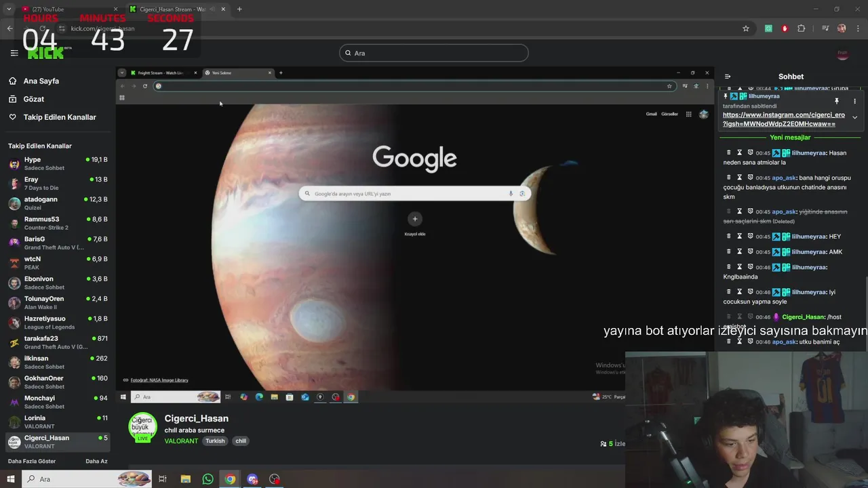Open the VALORANT category link
Image resolution: width=868 pixels, height=488 pixels.
coord(181,441)
